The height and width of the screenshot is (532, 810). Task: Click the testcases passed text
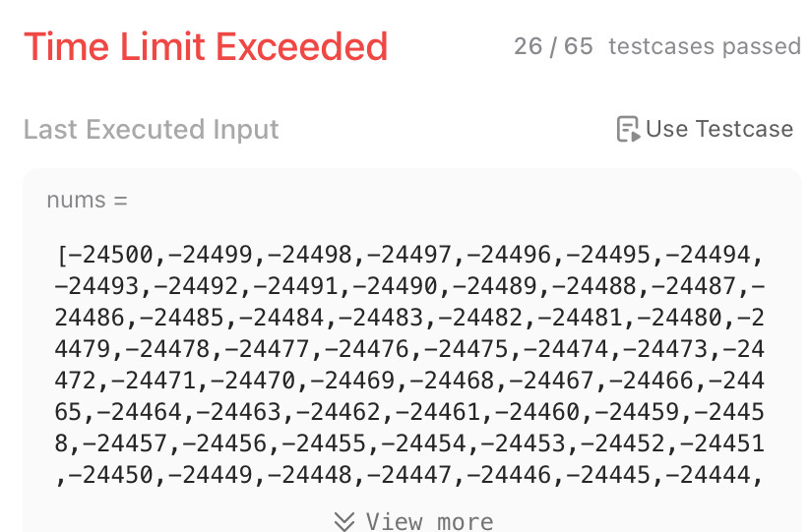[705, 46]
